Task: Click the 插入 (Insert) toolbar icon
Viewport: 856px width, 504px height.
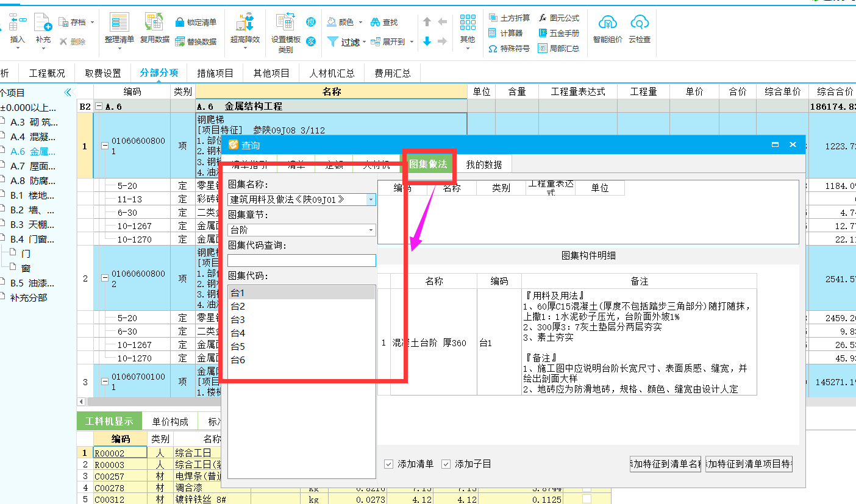Action: 18,23
